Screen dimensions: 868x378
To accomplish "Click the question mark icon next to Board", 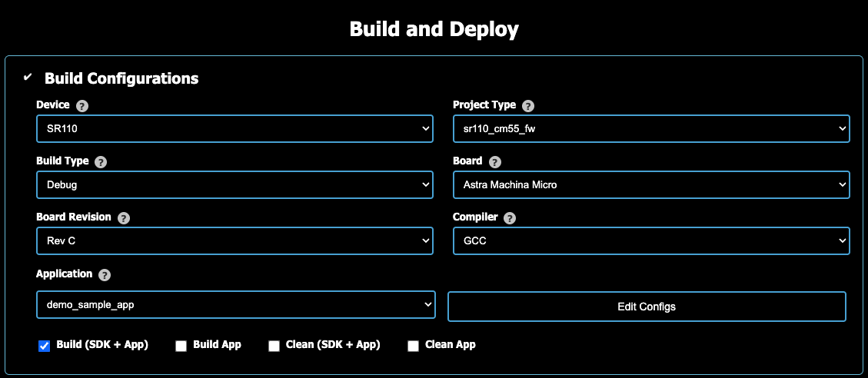I will pyautogui.click(x=494, y=162).
